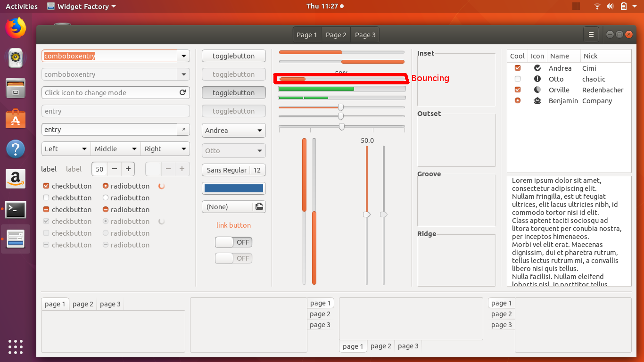
Task: Click the exclamation icon in Otto's row
Action: (x=537, y=79)
